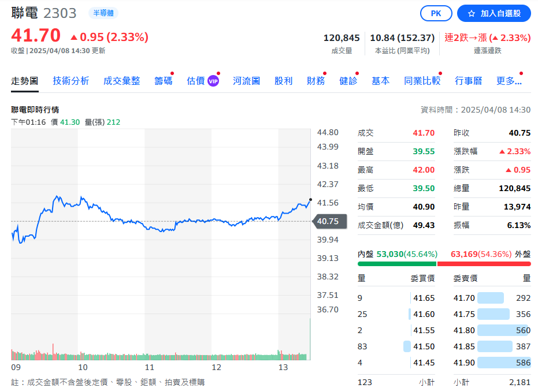Click the 連2跌→漲 streak indicator
This screenshot has width=538, height=392.
pyautogui.click(x=488, y=38)
